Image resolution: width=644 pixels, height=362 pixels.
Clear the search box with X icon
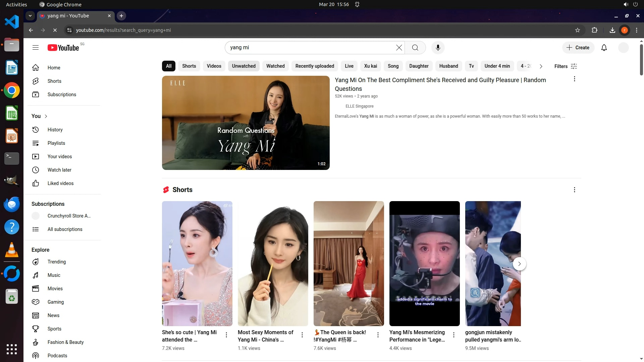[x=399, y=48]
